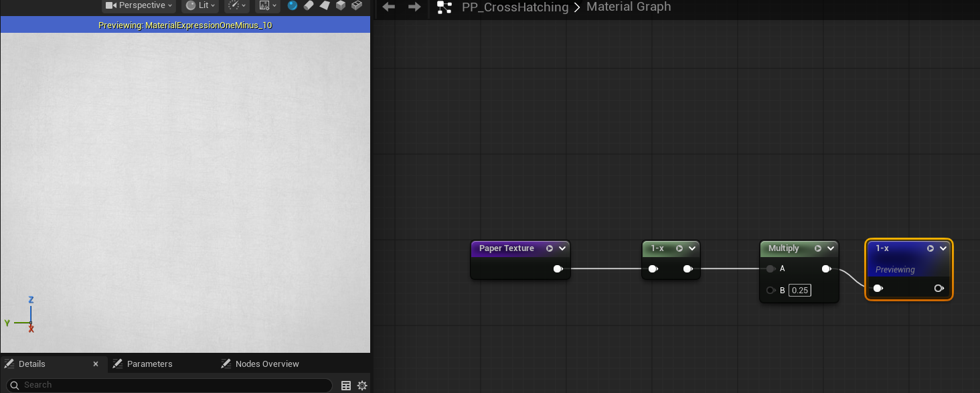This screenshot has height=393, width=980.
Task: Click the navigate forward arrow
Action: 414,7
